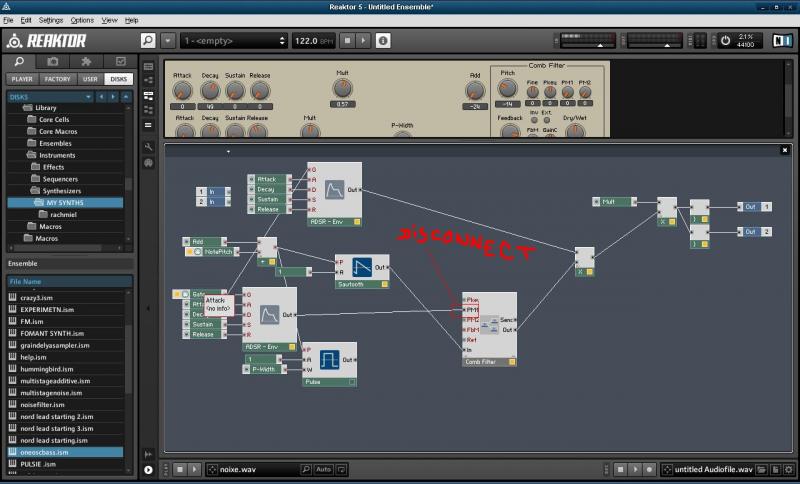
Task: Open the recorder settings gear icon
Action: coord(789,469)
